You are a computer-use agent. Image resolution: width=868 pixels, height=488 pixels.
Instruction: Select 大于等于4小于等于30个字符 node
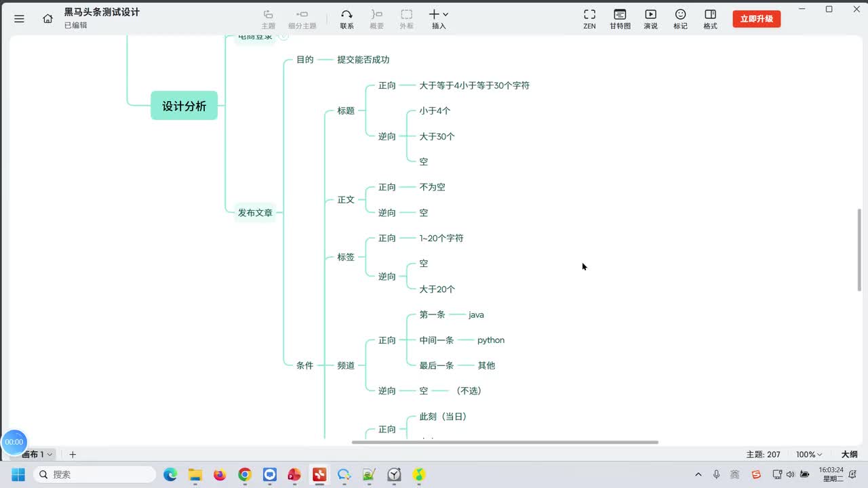point(474,85)
